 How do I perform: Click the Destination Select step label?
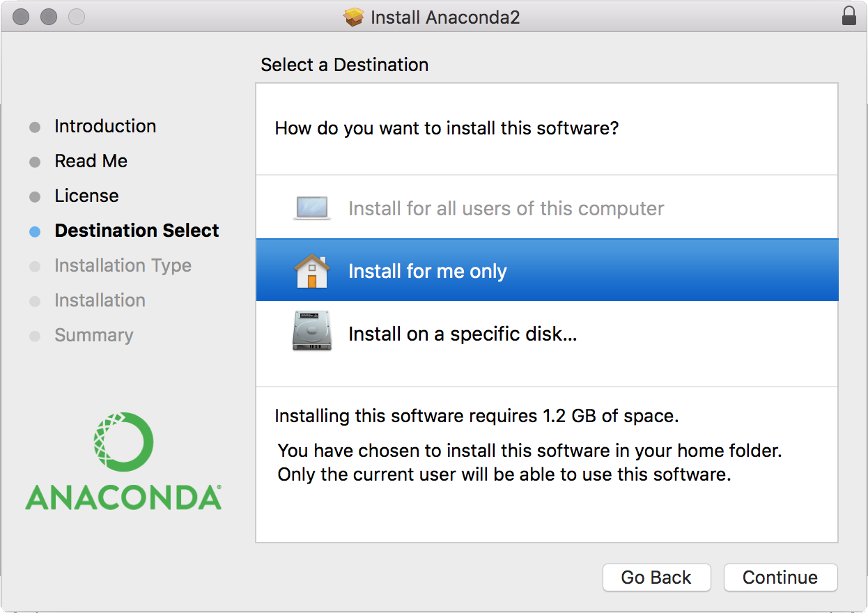[137, 231]
